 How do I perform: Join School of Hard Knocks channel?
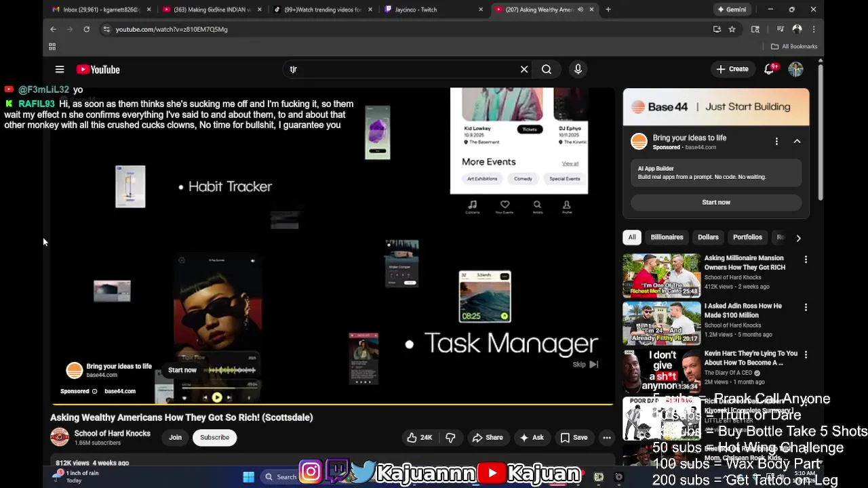(x=175, y=438)
